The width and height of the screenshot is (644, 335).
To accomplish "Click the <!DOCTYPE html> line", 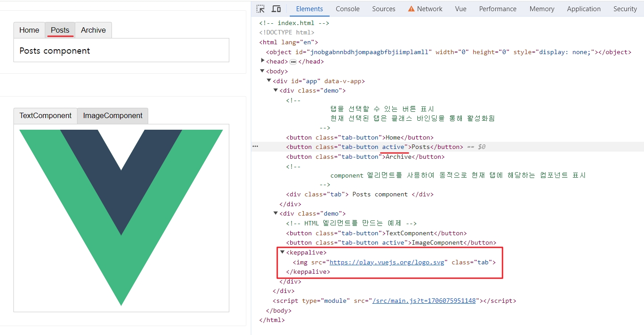I will 287,32.
